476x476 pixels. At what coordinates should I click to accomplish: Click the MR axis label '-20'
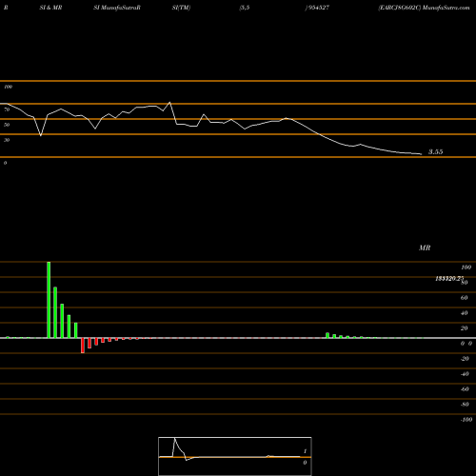click(465, 359)
